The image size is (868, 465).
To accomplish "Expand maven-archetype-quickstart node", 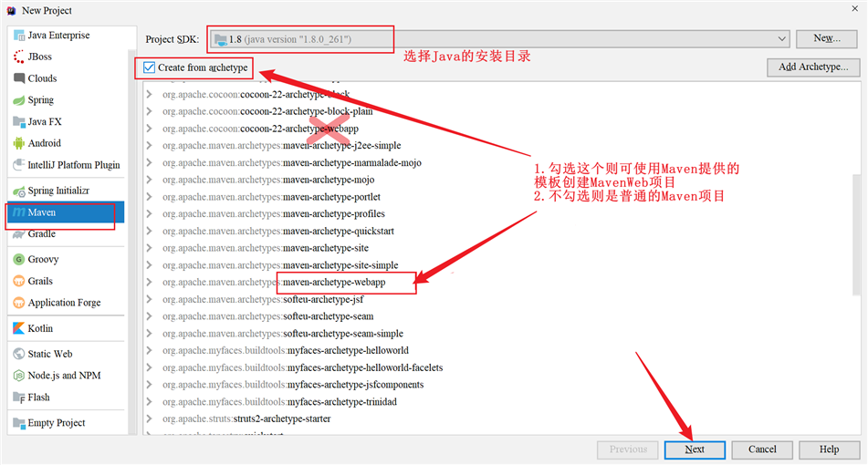I will [149, 231].
